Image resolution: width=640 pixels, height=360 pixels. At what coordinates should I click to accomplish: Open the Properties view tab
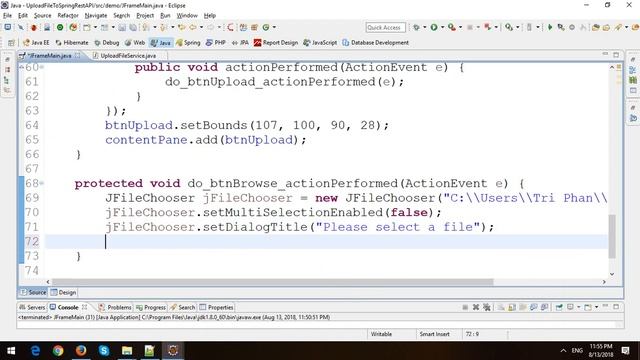(216, 307)
